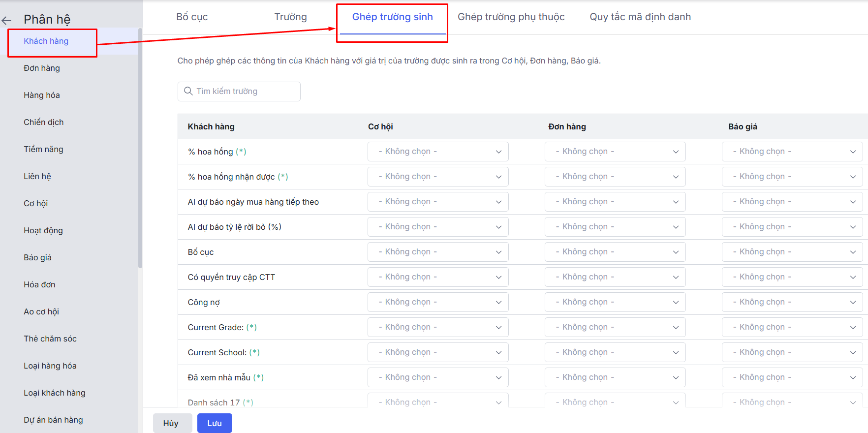
Task: Open the Trường tab
Action: pos(290,17)
